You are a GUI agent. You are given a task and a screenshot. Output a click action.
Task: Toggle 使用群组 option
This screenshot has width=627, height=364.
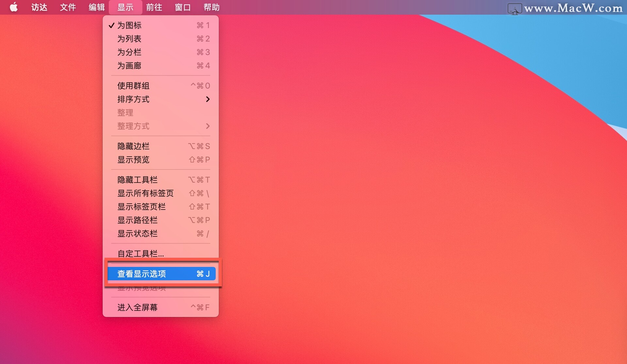133,86
